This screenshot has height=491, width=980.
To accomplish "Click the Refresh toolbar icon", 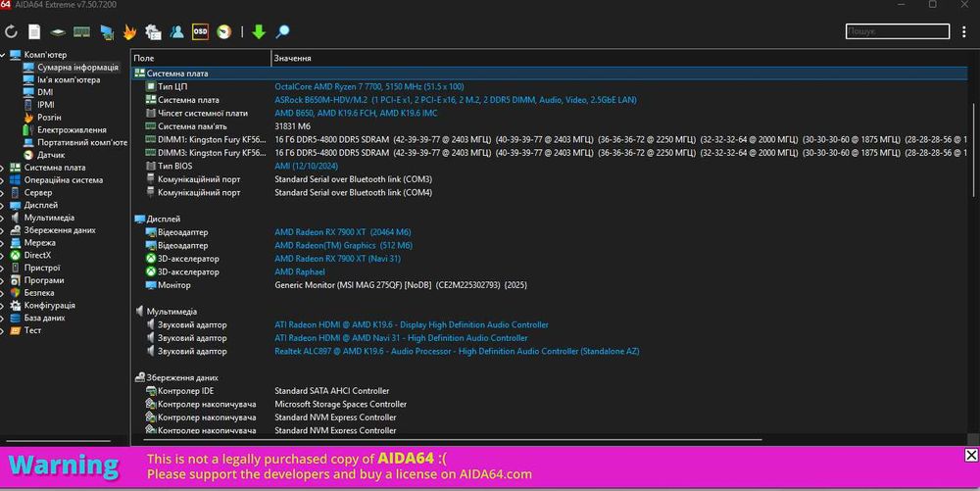I will pos(11,31).
